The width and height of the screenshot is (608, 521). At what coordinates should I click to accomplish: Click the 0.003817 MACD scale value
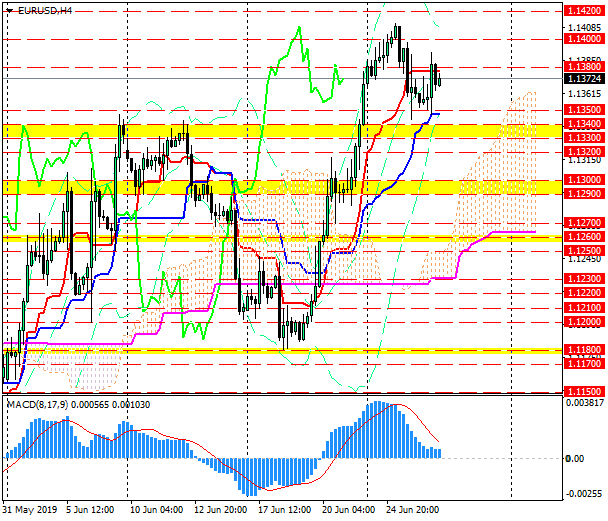584,403
